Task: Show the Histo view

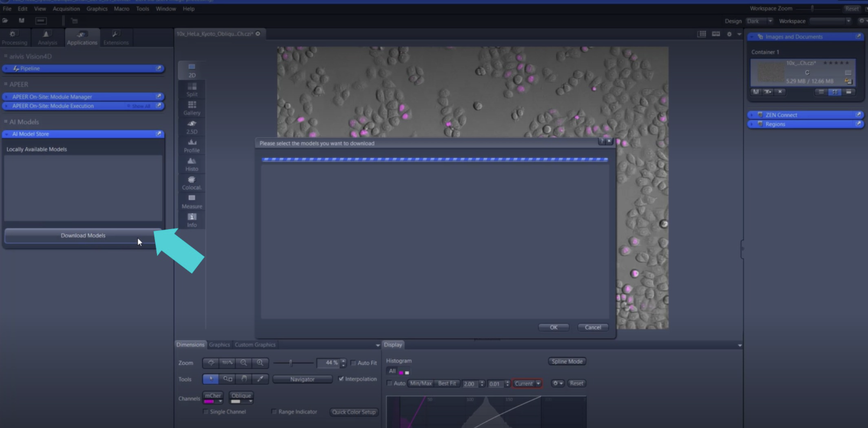Action: pos(191,164)
